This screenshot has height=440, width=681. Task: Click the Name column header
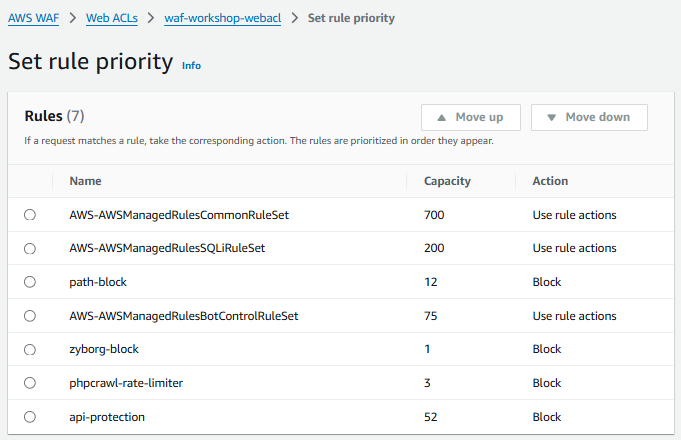pyautogui.click(x=85, y=181)
